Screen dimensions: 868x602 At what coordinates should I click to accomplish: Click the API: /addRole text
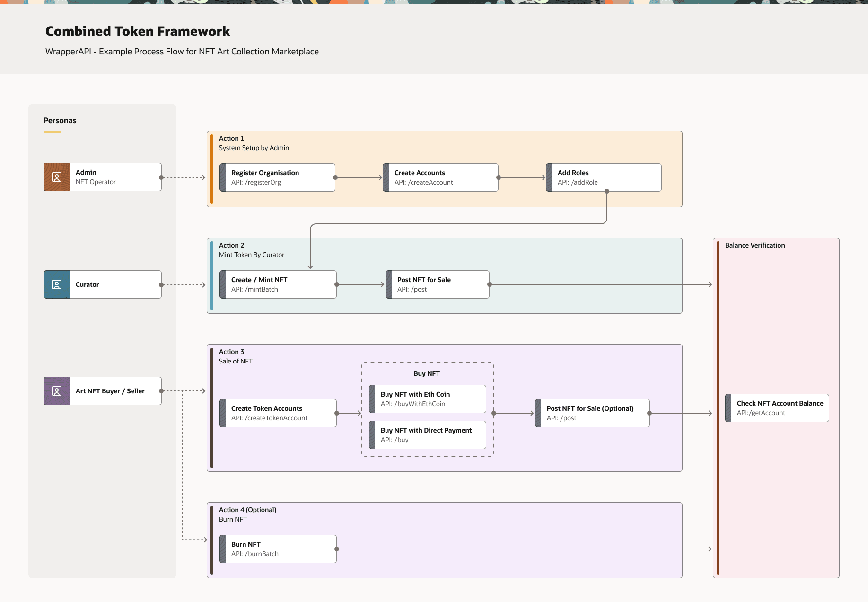pyautogui.click(x=578, y=182)
